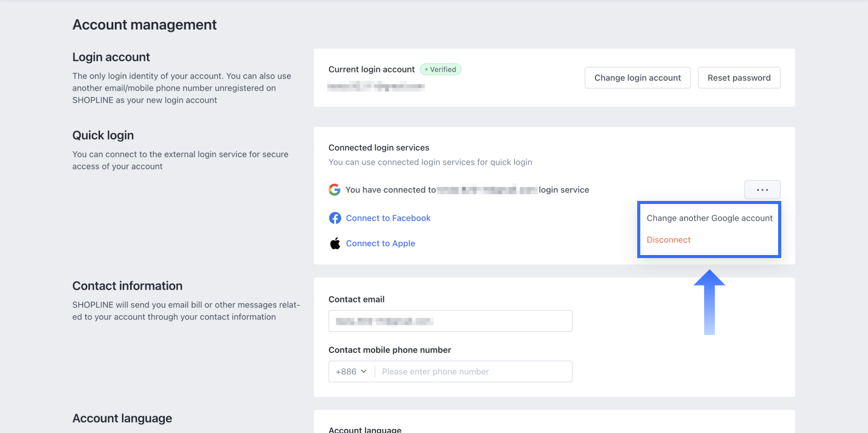Expand the +886 country code dropdown
Screen dimensions: 868x433
(x=351, y=372)
